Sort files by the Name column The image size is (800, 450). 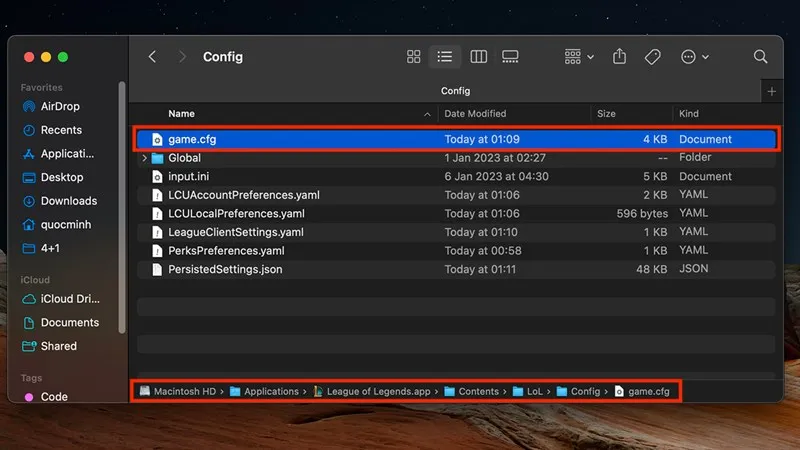[x=182, y=114]
